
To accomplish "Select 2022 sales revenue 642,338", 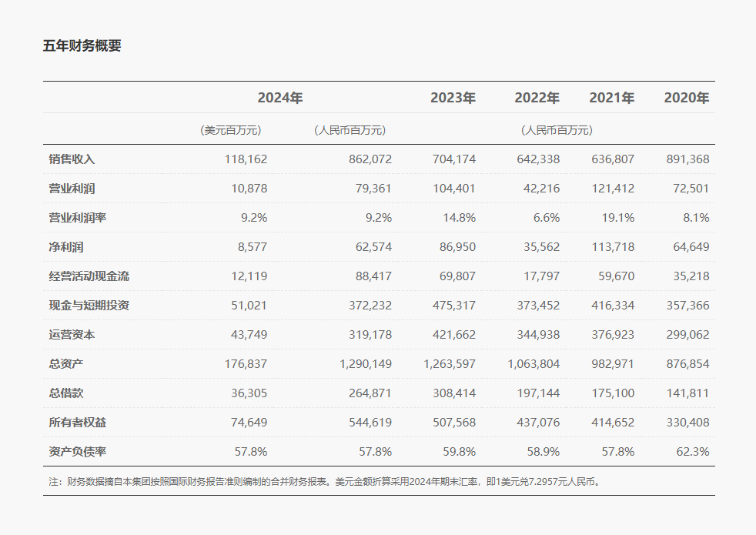I will (x=538, y=159).
